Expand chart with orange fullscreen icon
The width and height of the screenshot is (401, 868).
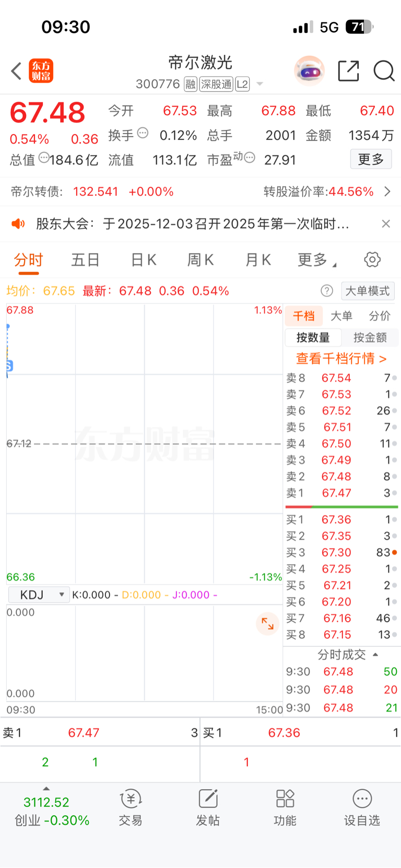267,623
